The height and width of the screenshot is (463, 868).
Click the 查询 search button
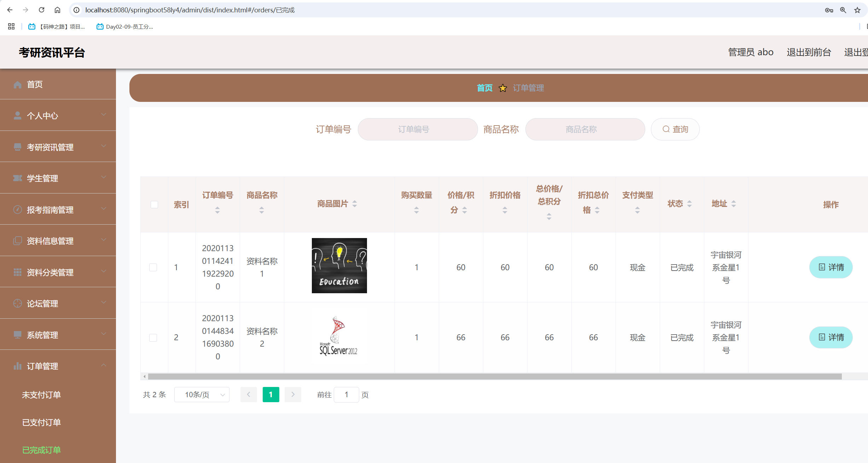click(x=675, y=129)
